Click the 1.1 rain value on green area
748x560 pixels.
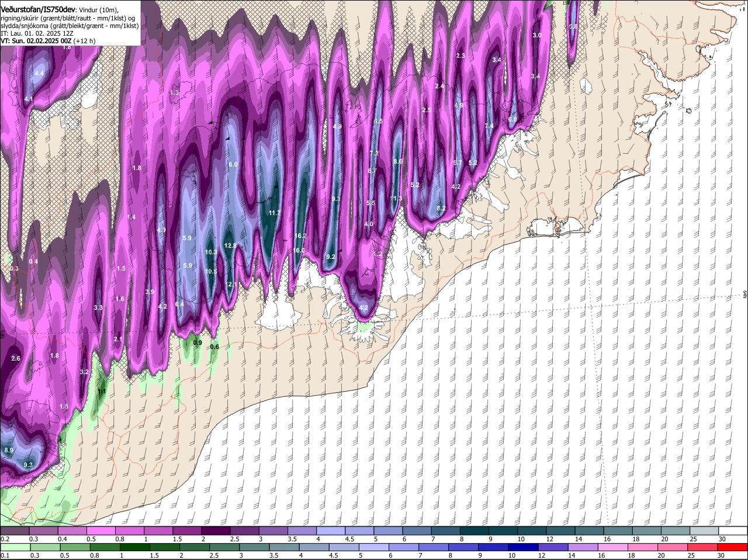point(102,392)
